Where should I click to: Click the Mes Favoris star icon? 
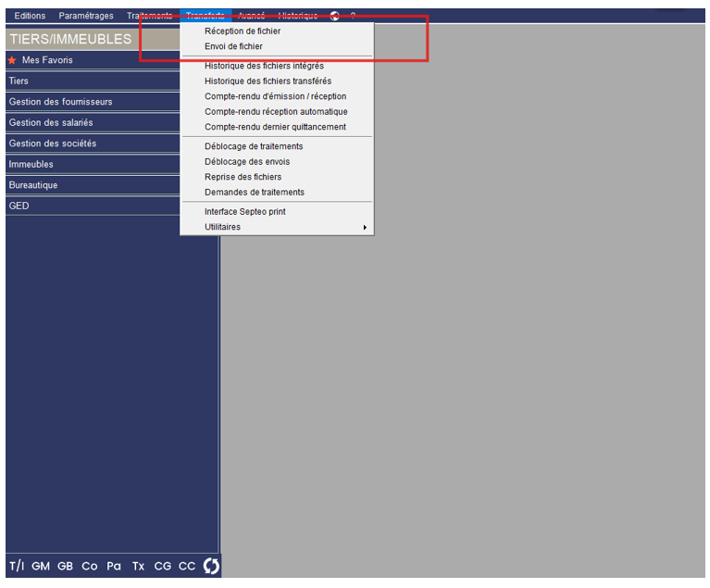(13, 60)
